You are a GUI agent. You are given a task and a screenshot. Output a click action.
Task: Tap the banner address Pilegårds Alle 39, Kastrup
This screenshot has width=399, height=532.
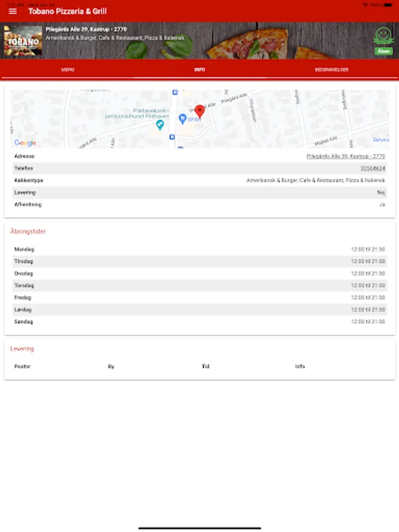86,30
